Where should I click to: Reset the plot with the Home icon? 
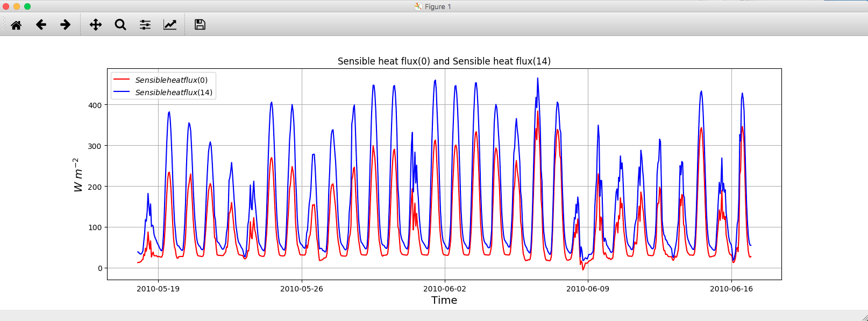pos(16,25)
